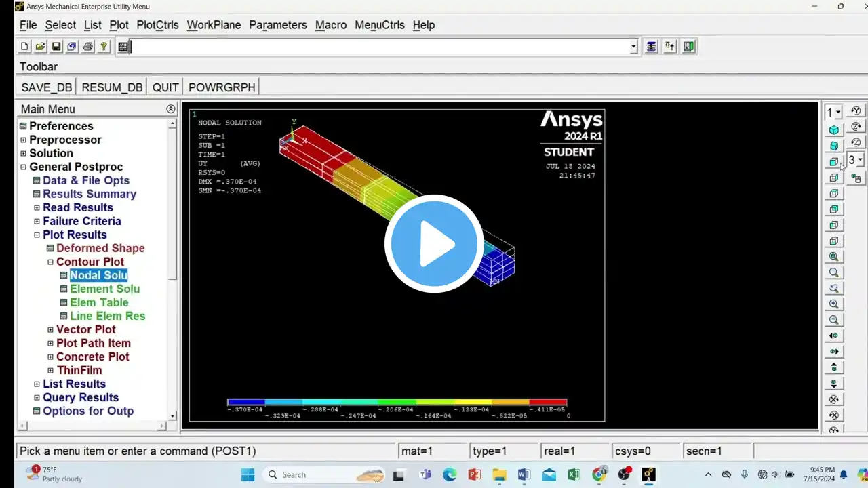Collapse the Main Menu with chevron icon
Viewport: 868px width, 488px height.
point(170,109)
